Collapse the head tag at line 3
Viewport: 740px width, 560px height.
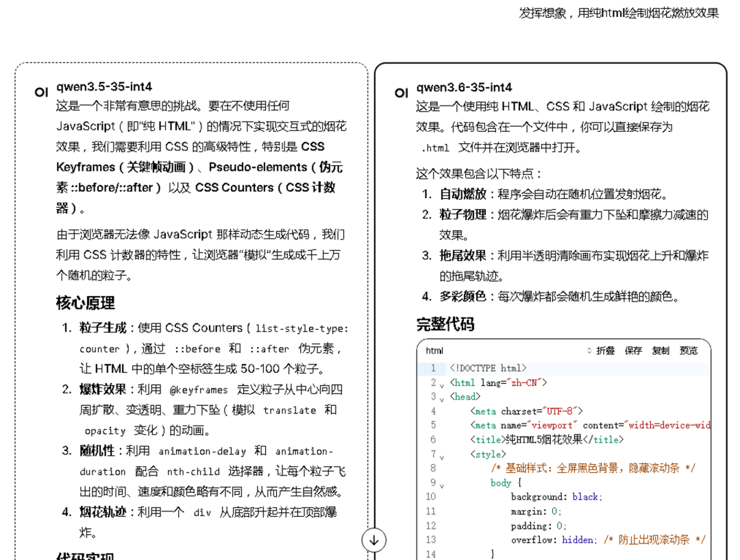442,400
